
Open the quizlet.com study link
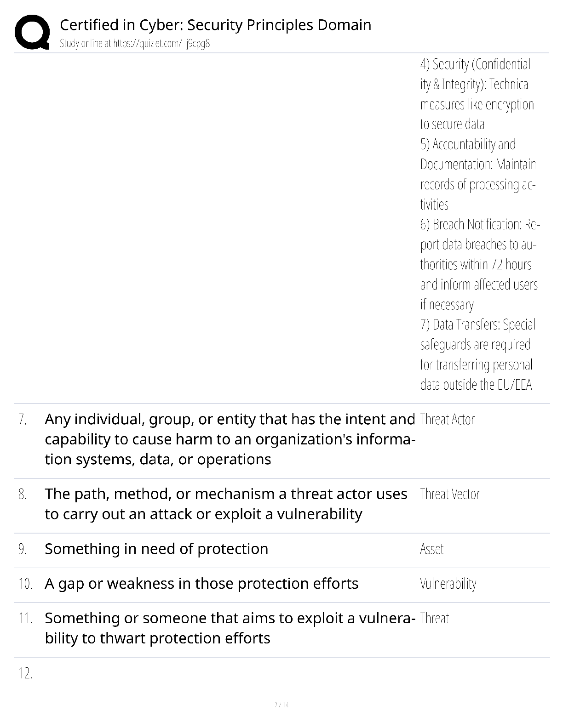[135, 44]
